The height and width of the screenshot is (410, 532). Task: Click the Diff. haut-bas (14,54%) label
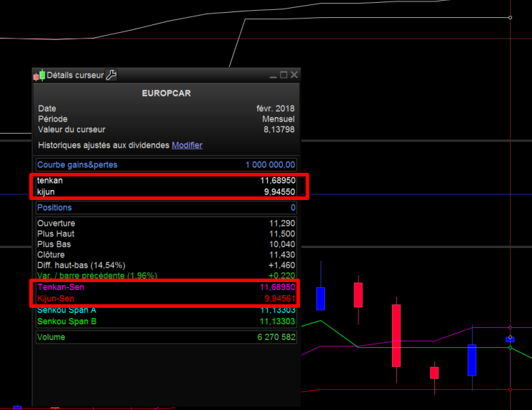click(81, 265)
